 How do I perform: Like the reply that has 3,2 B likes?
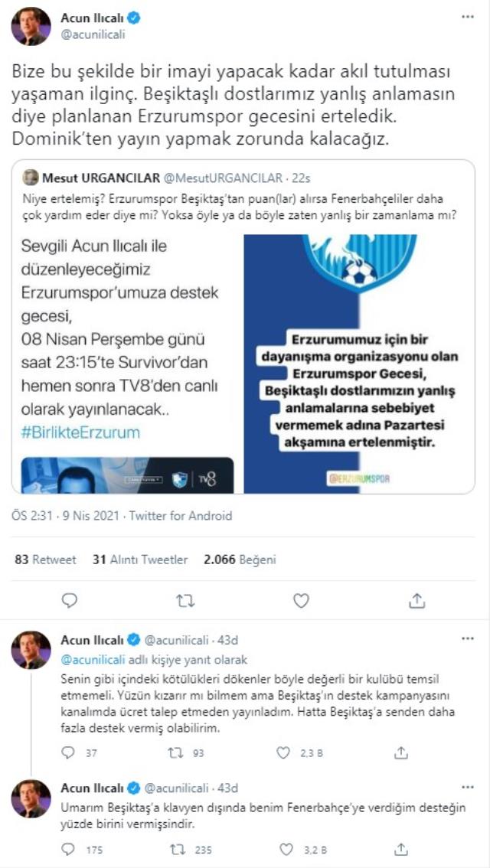click(x=283, y=849)
